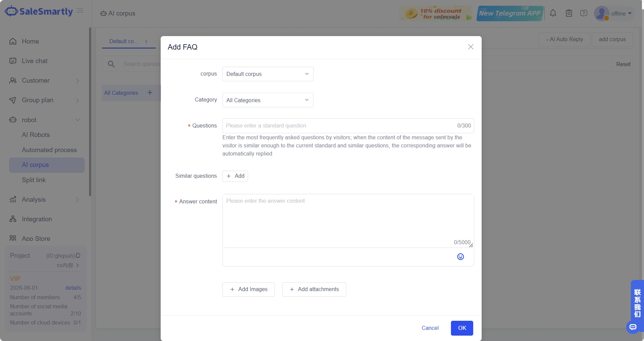Click the notification bell icon

(x=553, y=13)
